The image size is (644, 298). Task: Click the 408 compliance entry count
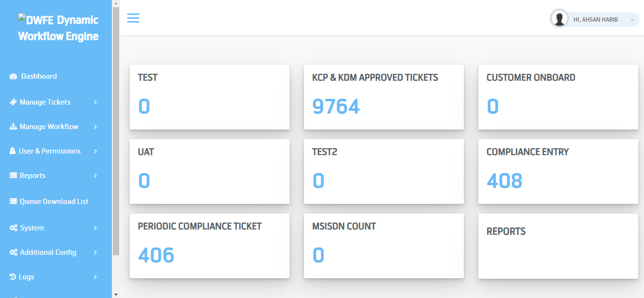point(504,181)
